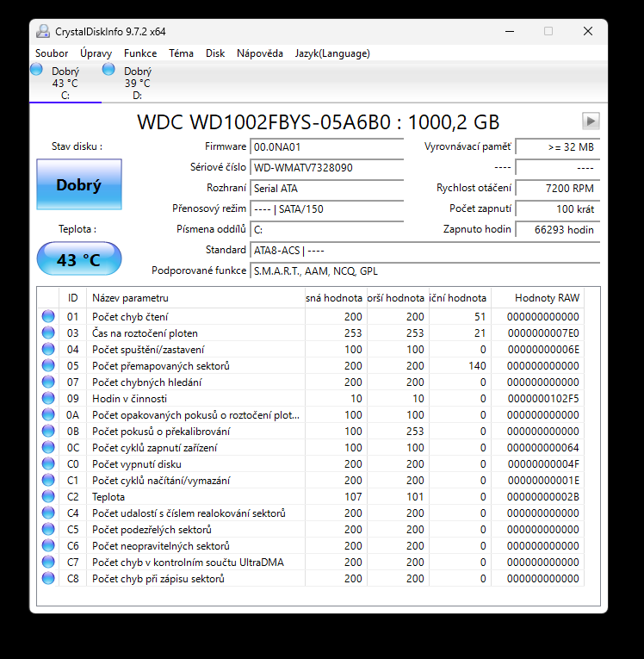Click the Hodnoty RAW column header

click(538, 297)
